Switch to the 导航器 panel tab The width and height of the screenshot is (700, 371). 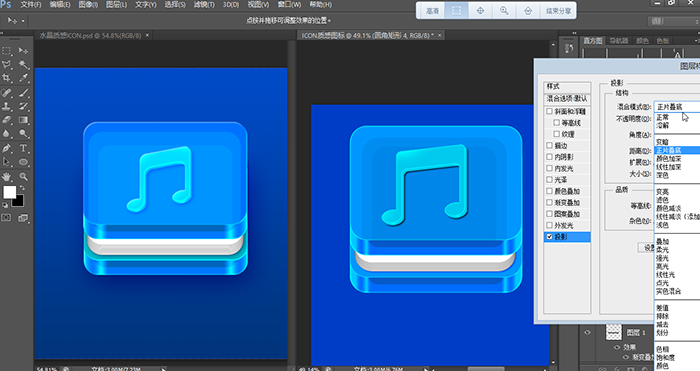[618, 41]
